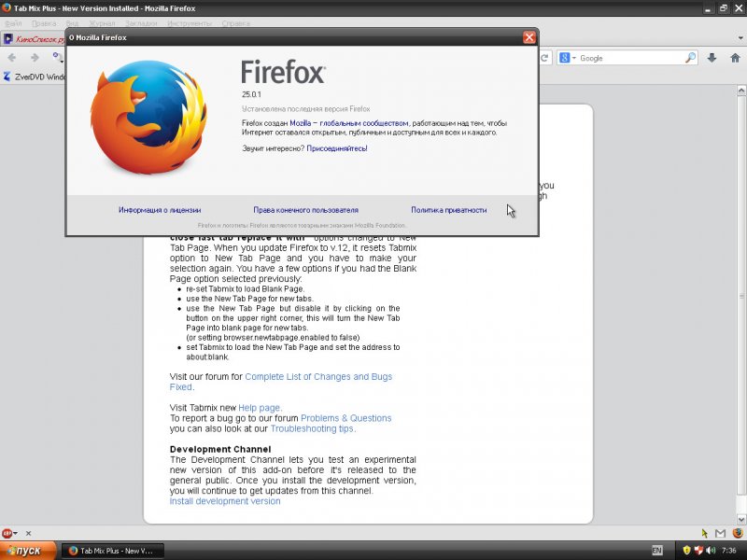Click the Firefox logo in About dialog
Image resolution: width=747 pixels, height=560 pixels.
coord(148,118)
